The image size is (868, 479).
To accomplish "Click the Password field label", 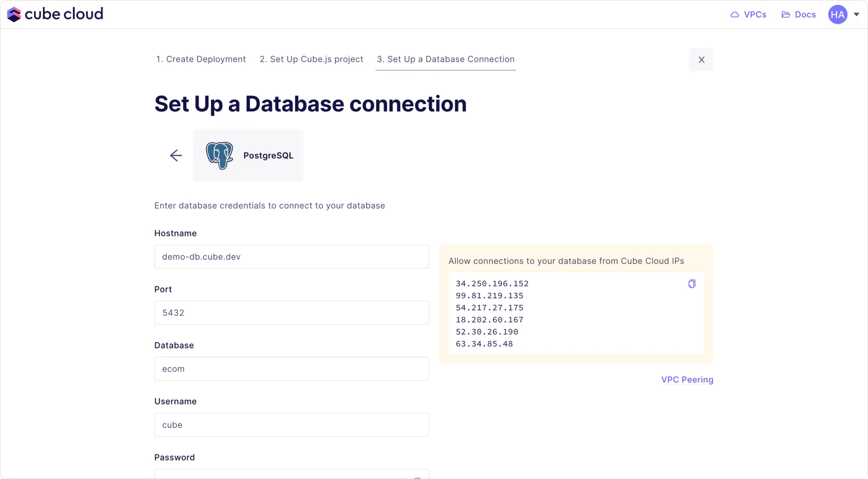I will pos(174,457).
